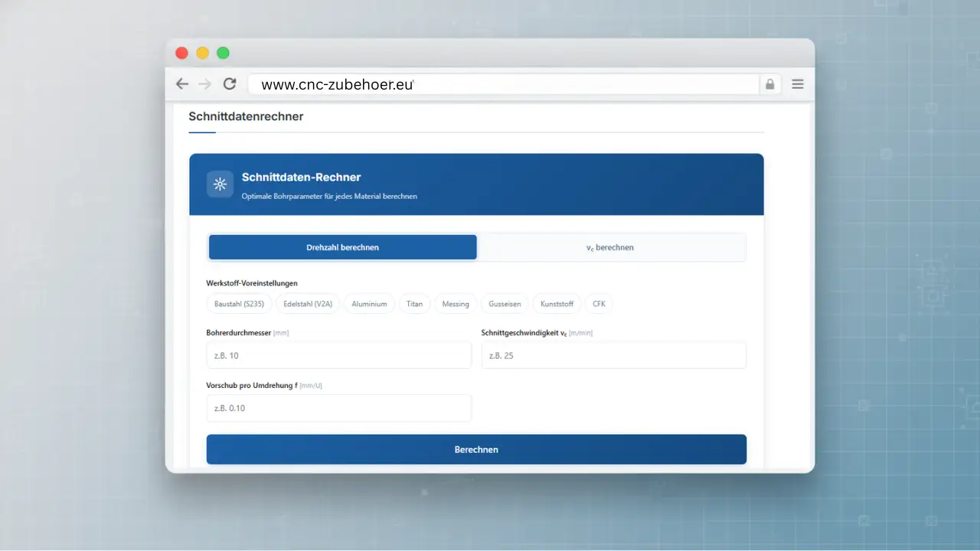
Task: Click the Bohrerdurchmesser [mm] label
Action: [x=247, y=333]
